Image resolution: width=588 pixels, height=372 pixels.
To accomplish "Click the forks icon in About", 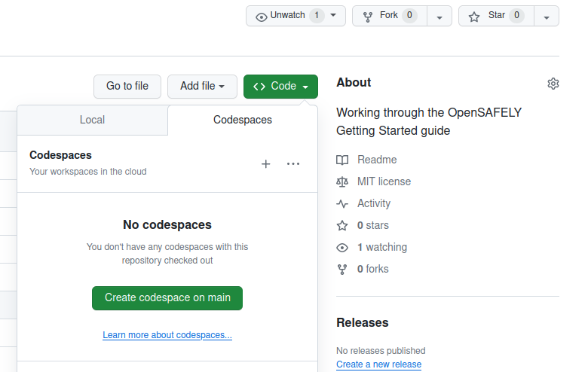I will pyautogui.click(x=342, y=269).
